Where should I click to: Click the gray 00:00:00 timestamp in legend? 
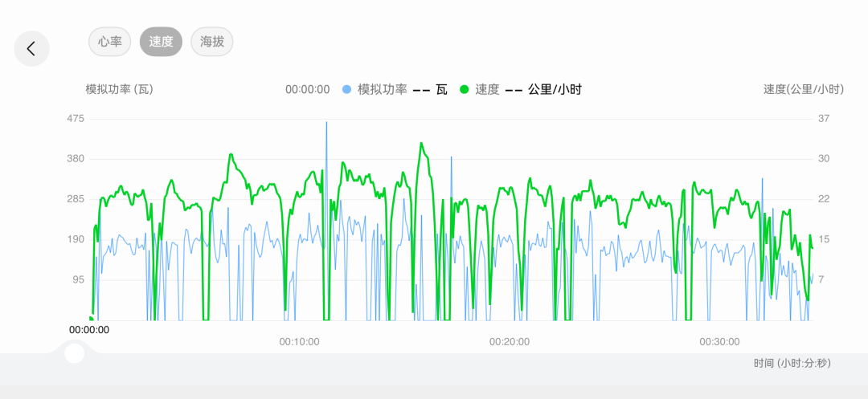(307, 89)
